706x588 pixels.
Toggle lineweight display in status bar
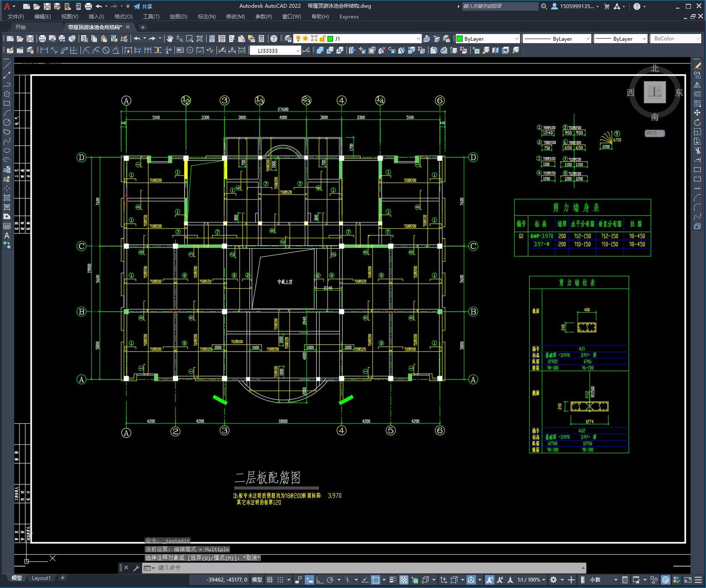[x=393, y=580]
